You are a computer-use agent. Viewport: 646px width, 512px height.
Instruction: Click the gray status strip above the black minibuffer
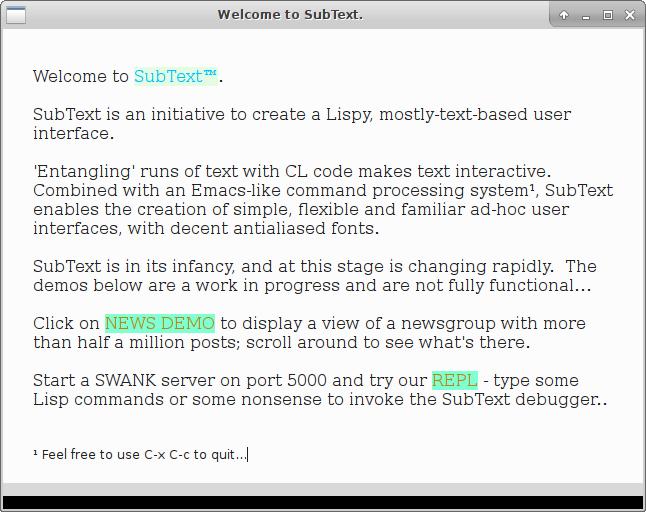323,489
